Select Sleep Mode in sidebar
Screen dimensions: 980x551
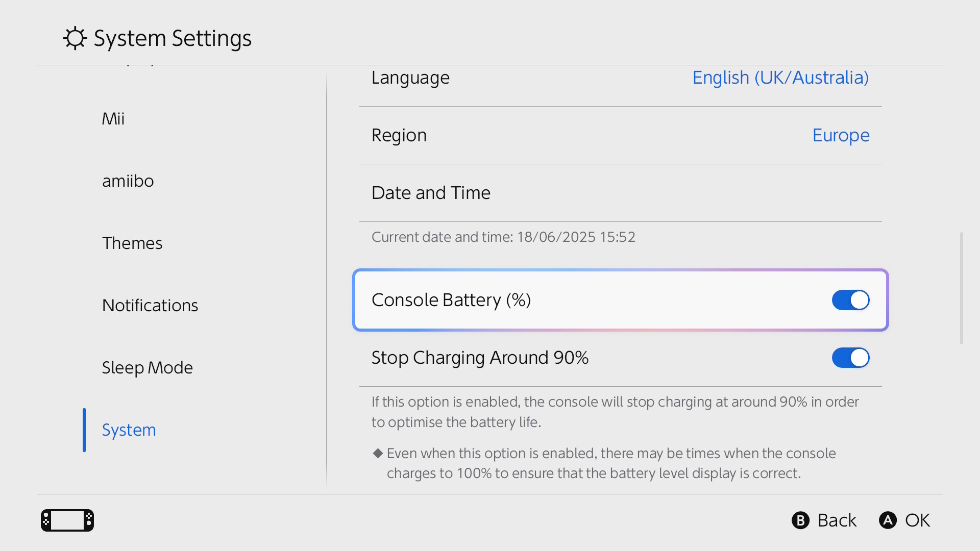point(147,368)
